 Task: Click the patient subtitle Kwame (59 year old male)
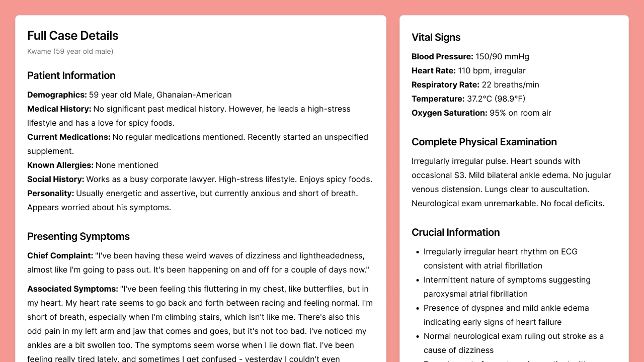tap(70, 51)
